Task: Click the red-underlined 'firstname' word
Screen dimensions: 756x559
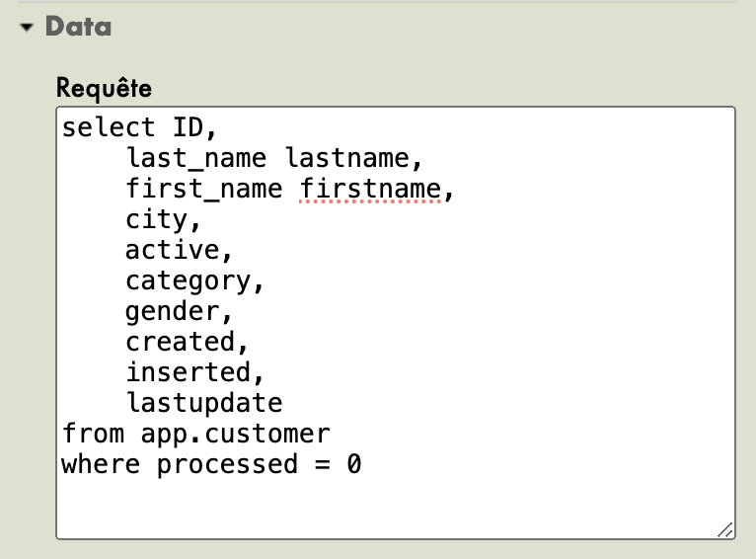Action: pyautogui.click(x=370, y=189)
